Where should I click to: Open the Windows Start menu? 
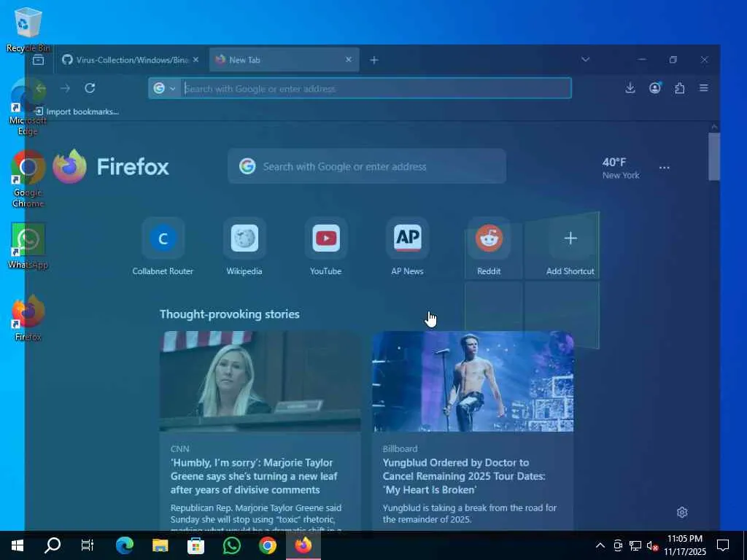[18, 545]
